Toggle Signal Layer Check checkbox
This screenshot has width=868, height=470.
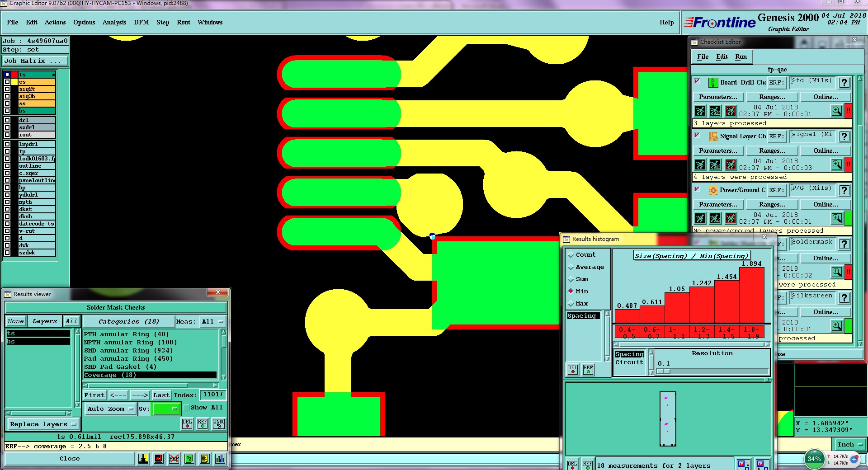click(x=697, y=135)
